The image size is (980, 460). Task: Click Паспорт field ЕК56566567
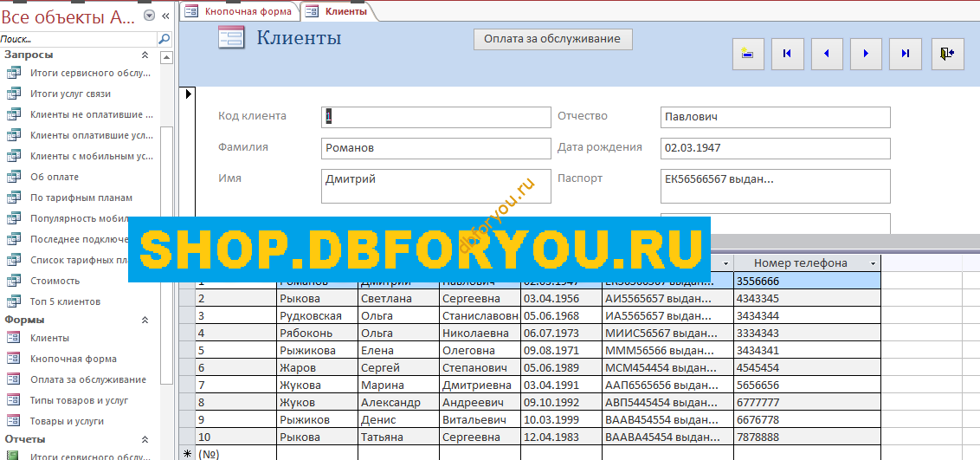[775, 186]
